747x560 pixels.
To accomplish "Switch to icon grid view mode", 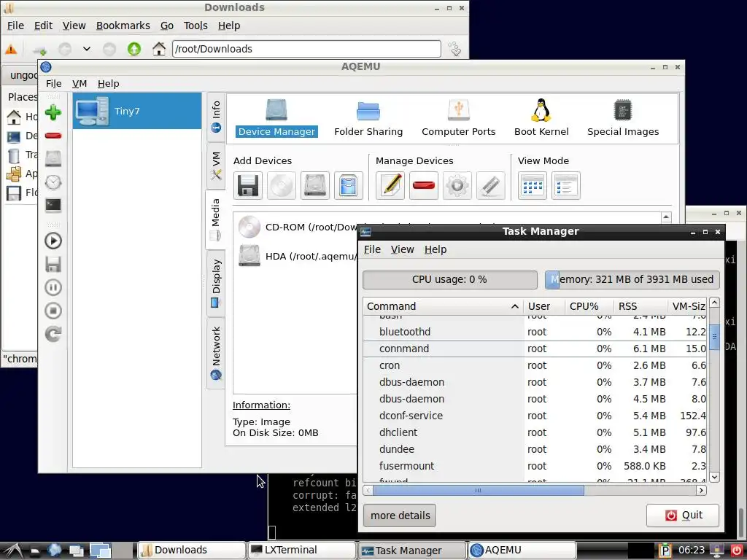I will coord(533,185).
